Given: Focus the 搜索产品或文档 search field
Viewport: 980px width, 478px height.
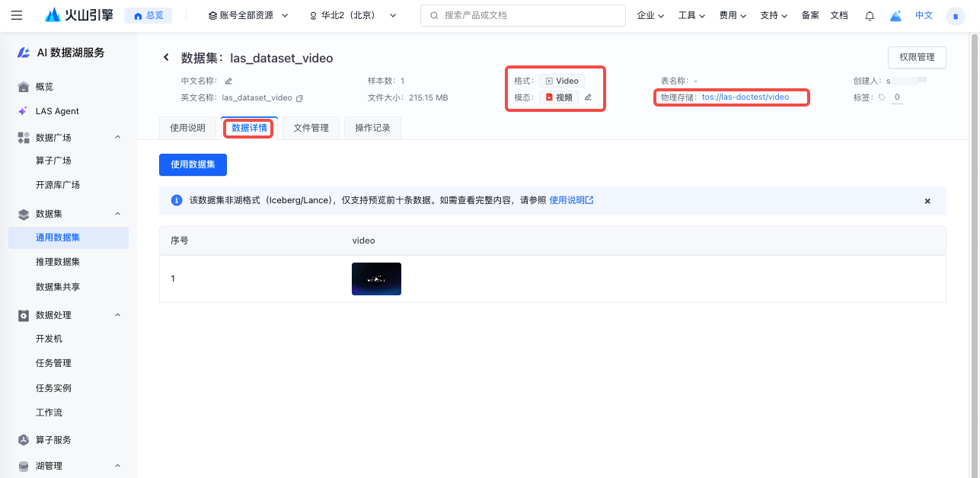Looking at the screenshot, I should (523, 15).
